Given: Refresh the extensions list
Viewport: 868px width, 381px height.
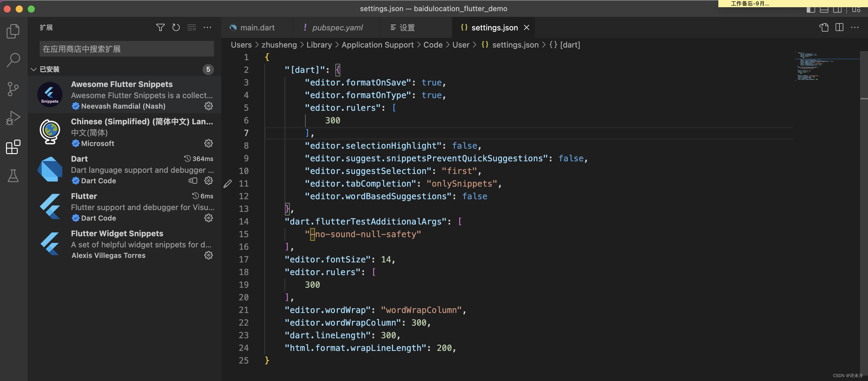Looking at the screenshot, I should pos(176,28).
